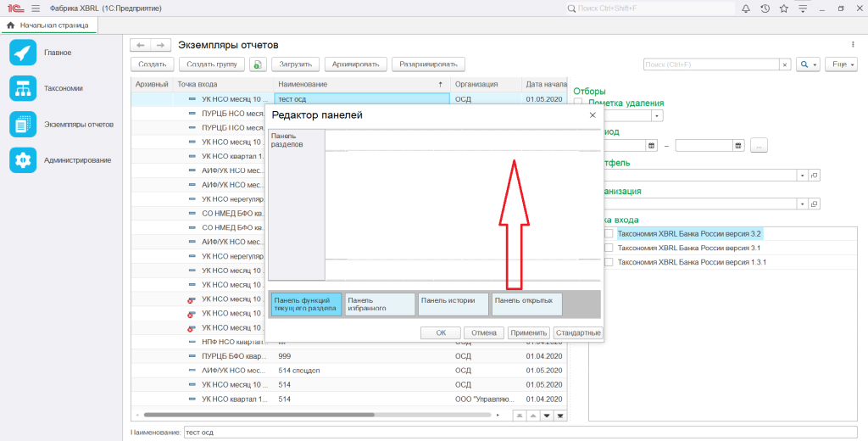Viewport: 868px width, 441px height.
Task: Open notifications bell icon
Action: point(746,8)
